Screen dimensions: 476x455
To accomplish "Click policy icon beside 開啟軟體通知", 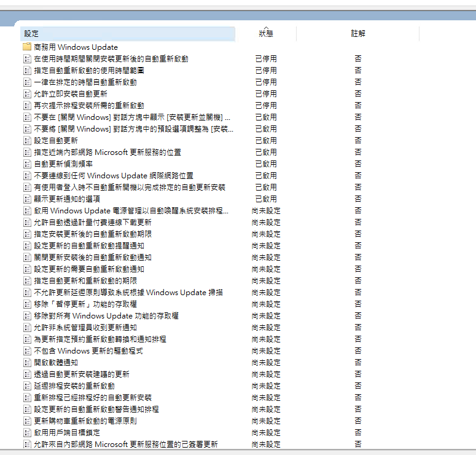I will click(27, 363).
